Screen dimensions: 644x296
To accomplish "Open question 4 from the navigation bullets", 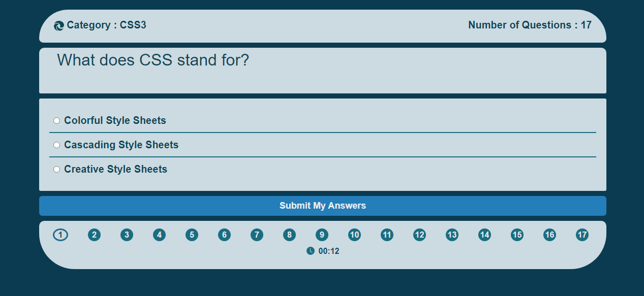I will [159, 235].
